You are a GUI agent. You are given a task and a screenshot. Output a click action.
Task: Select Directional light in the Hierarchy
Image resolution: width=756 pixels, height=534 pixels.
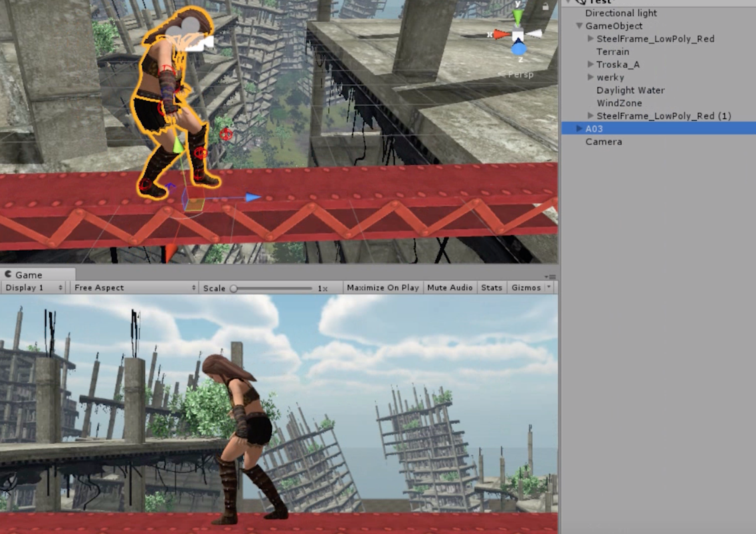pyautogui.click(x=621, y=13)
